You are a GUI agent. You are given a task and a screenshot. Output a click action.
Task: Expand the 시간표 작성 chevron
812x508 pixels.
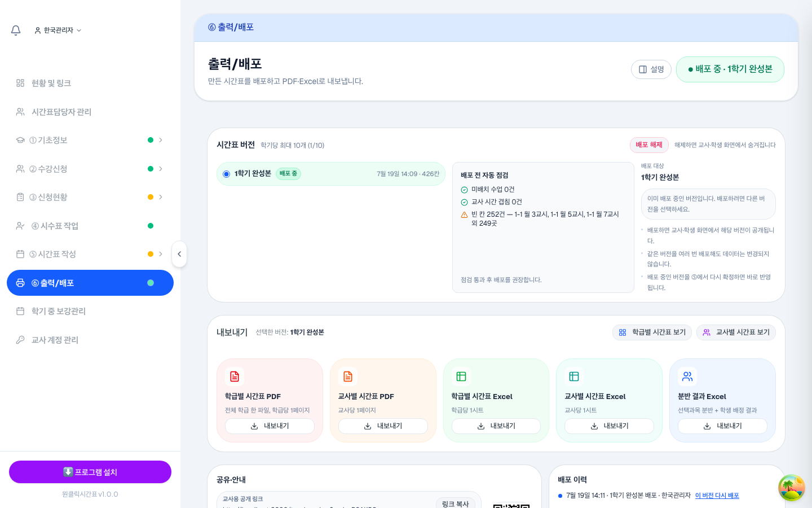(161, 254)
